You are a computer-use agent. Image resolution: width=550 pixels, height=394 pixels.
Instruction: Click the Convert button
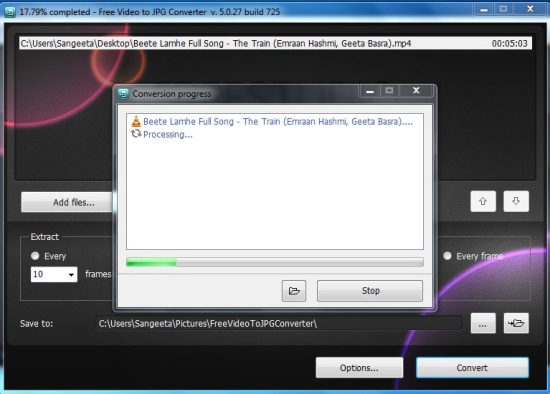tap(472, 368)
